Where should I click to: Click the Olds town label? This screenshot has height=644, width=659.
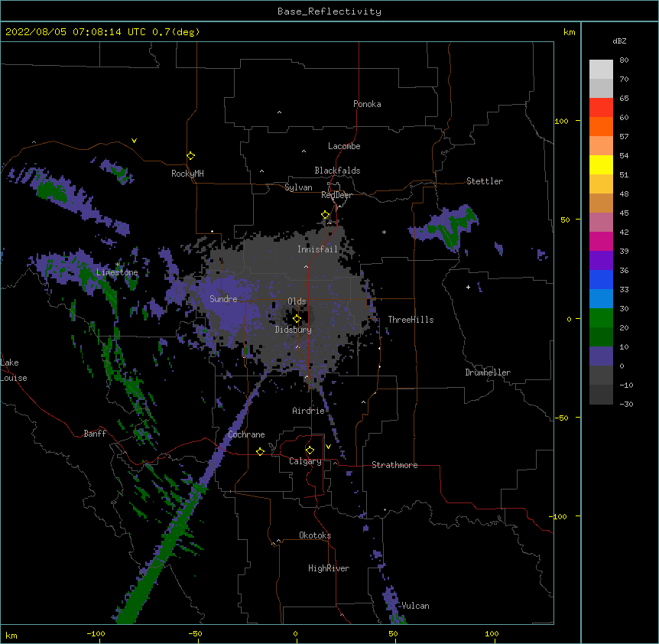coord(297,301)
